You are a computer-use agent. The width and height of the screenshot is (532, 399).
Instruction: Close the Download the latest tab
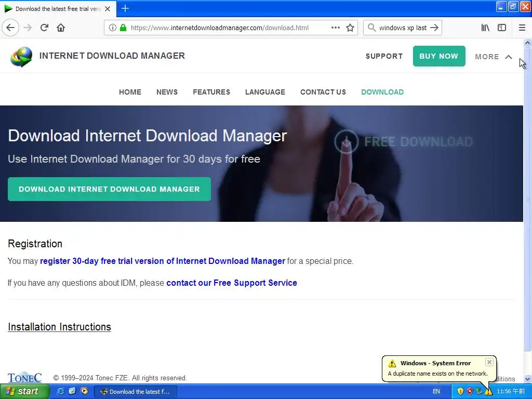[108, 9]
